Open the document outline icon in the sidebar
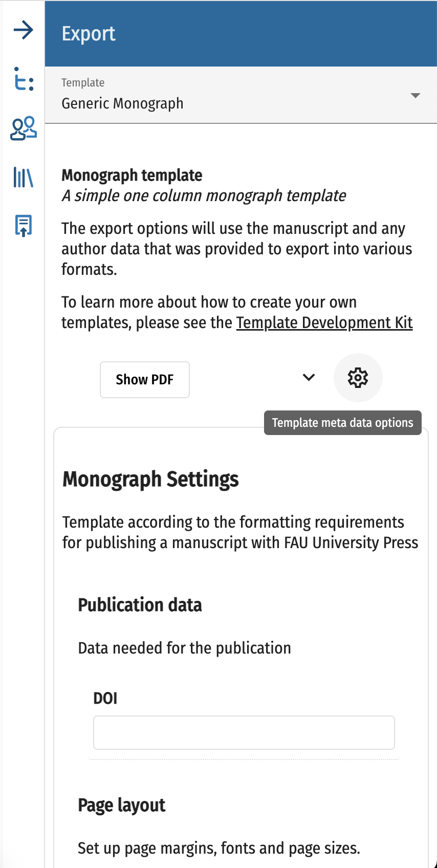437x868 pixels. point(24,79)
